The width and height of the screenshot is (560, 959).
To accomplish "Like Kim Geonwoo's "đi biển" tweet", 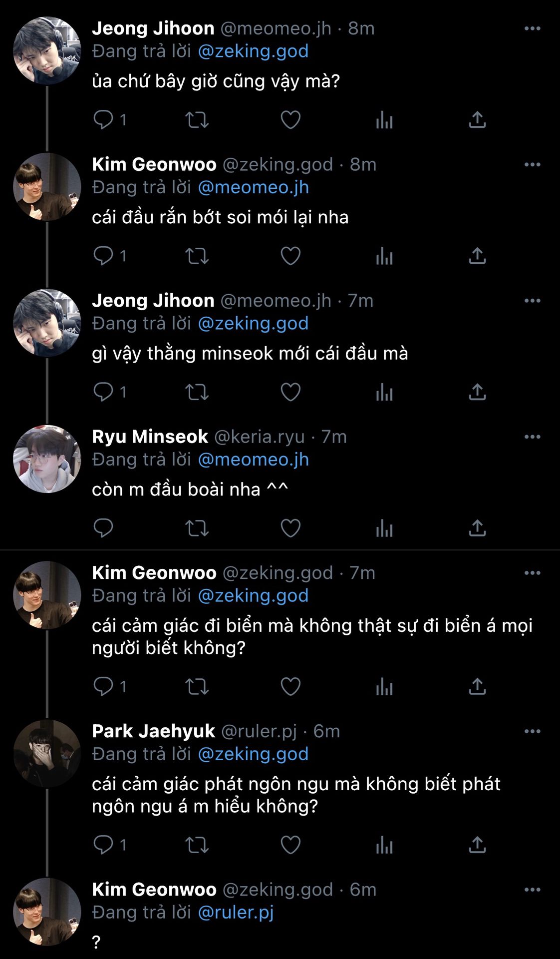I will pyautogui.click(x=290, y=687).
